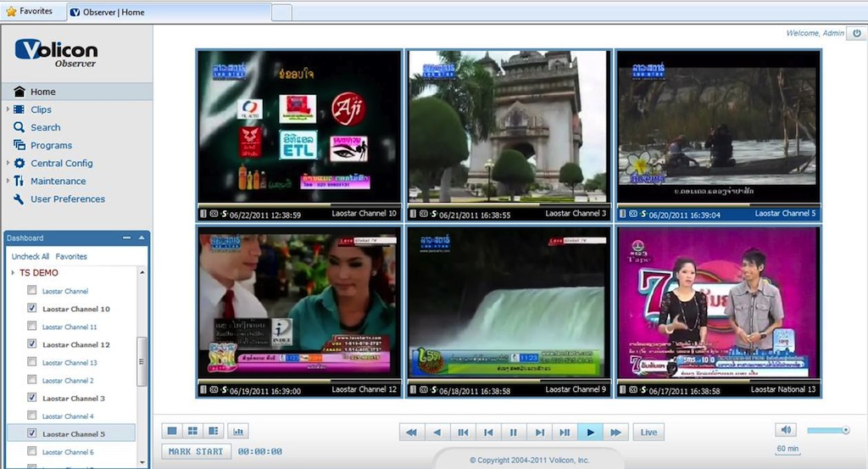Mute audio with the speaker icon
868x469 pixels.
point(786,430)
